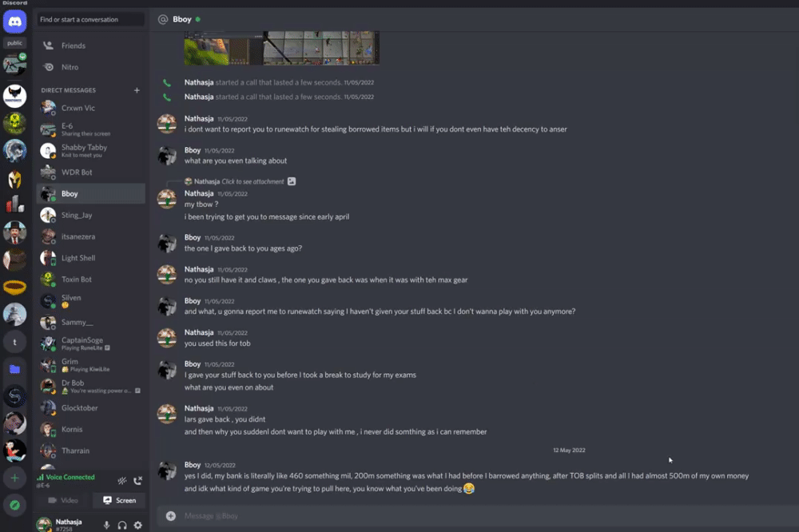Open the Nitro tab

click(91, 67)
